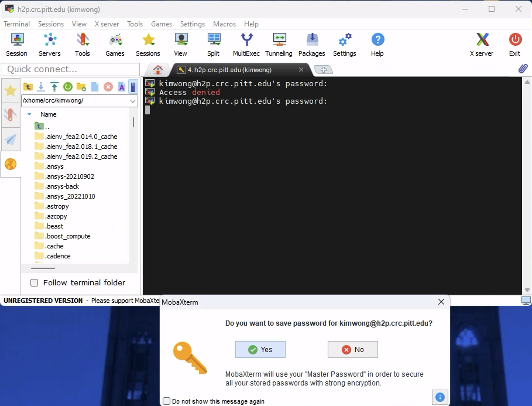Click the Exit power icon

pos(515,45)
